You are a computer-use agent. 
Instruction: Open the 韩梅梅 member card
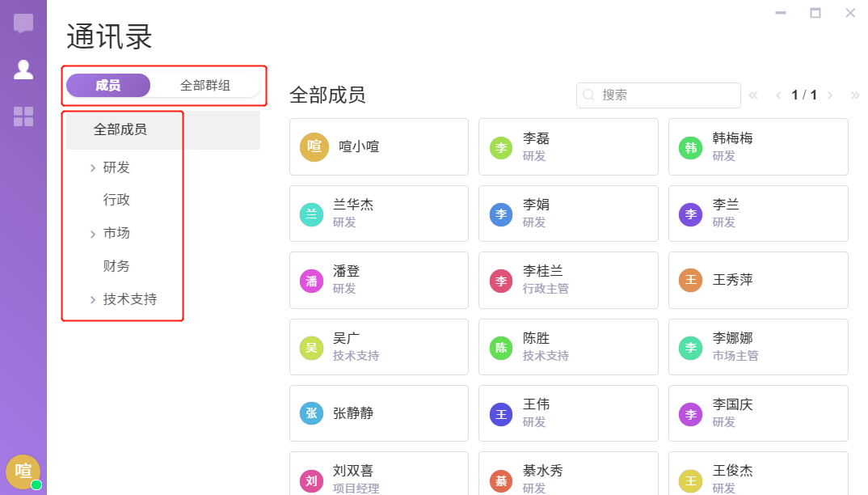[x=757, y=147]
